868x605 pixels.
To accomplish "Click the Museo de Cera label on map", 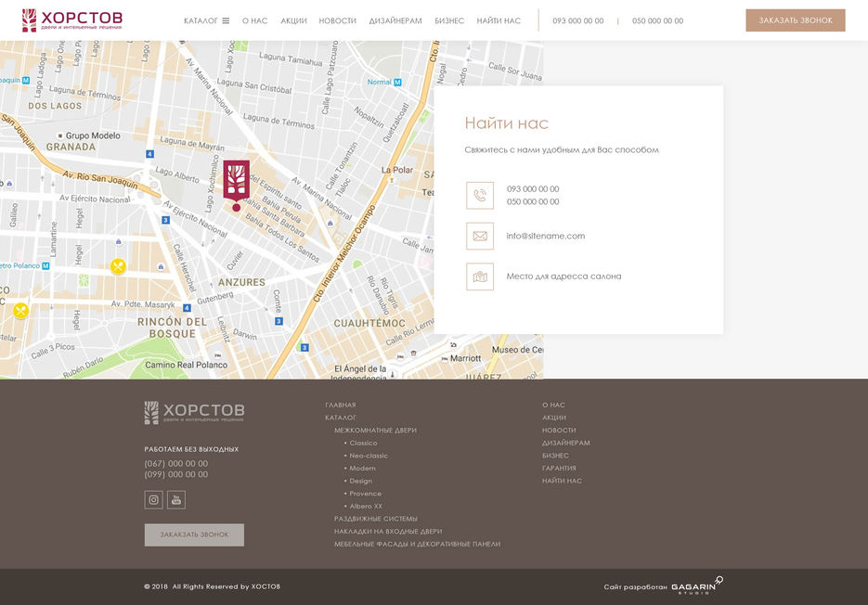I will tap(518, 350).
